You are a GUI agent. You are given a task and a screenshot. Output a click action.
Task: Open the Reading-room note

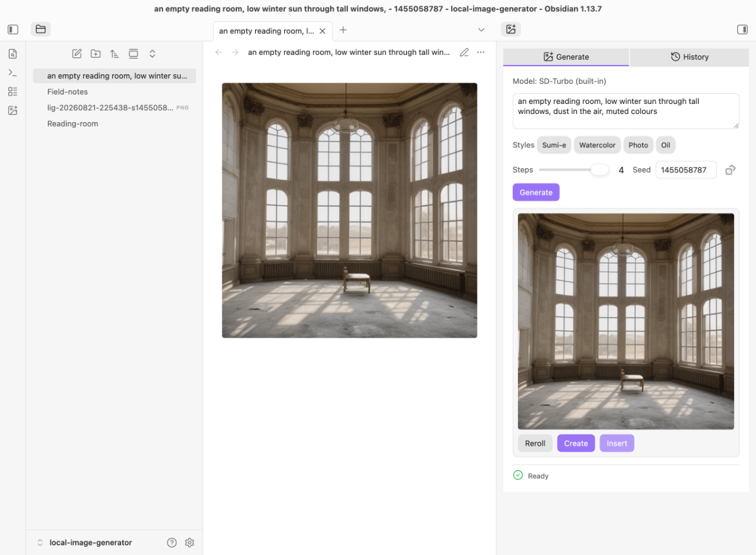tap(72, 124)
